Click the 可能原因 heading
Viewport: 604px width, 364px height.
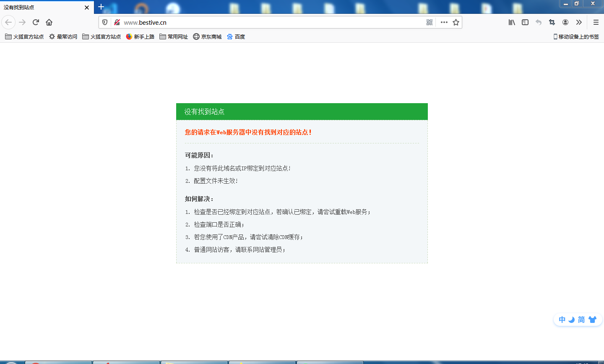tap(199, 155)
